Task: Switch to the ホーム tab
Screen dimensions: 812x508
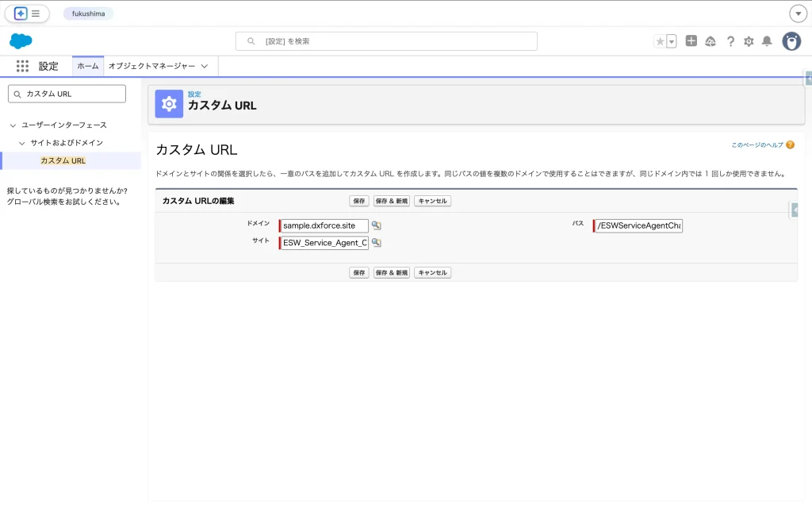Action: [88, 67]
